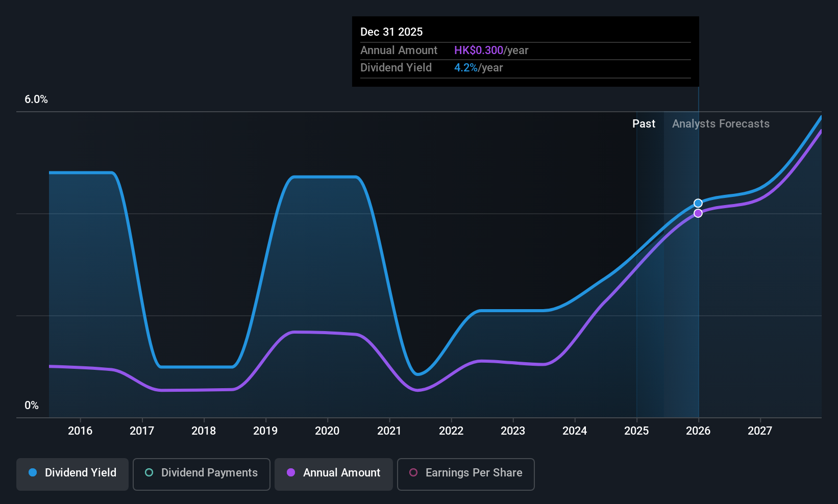Image resolution: width=838 pixels, height=504 pixels.
Task: Toggle the Annual Amount series
Action: coord(334,474)
